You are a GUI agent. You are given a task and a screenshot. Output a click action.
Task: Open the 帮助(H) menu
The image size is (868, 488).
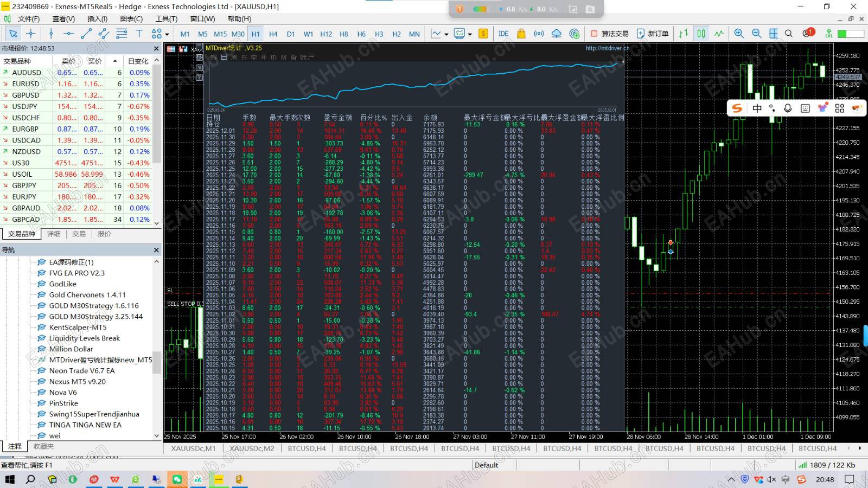pos(239,19)
